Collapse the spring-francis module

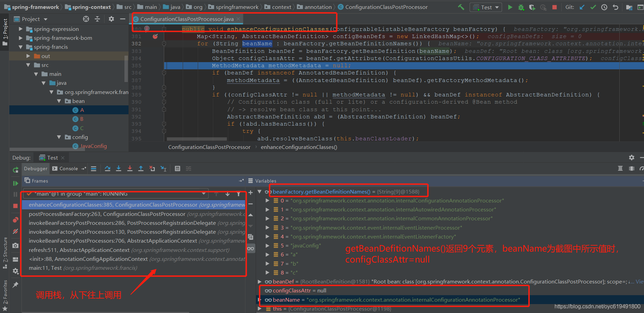click(x=21, y=47)
